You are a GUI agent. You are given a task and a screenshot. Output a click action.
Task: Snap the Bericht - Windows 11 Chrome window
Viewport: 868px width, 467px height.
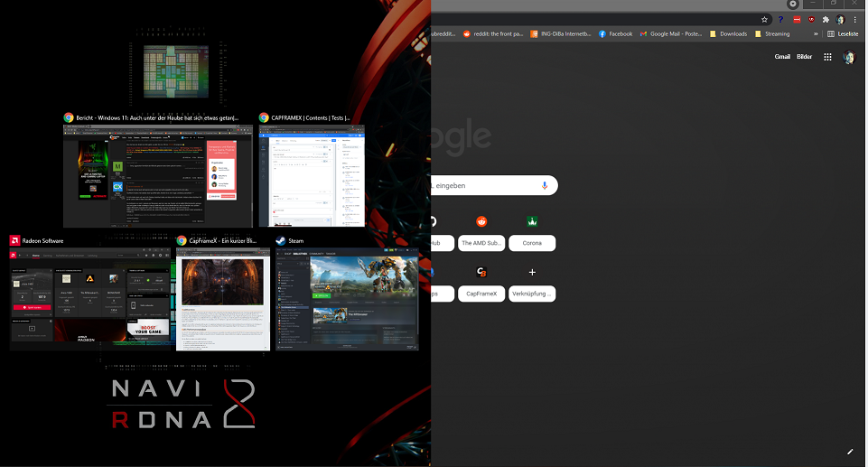[x=158, y=175]
